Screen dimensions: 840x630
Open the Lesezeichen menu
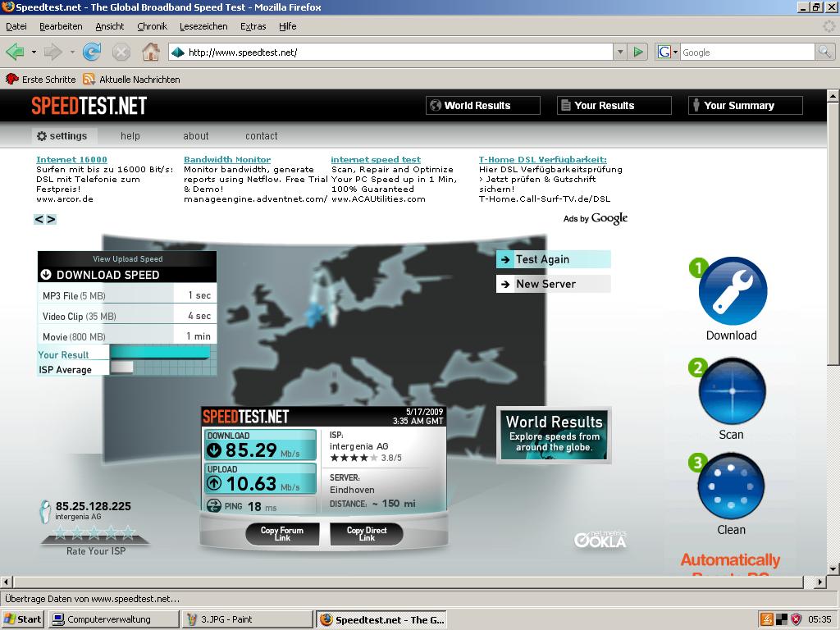(x=203, y=26)
